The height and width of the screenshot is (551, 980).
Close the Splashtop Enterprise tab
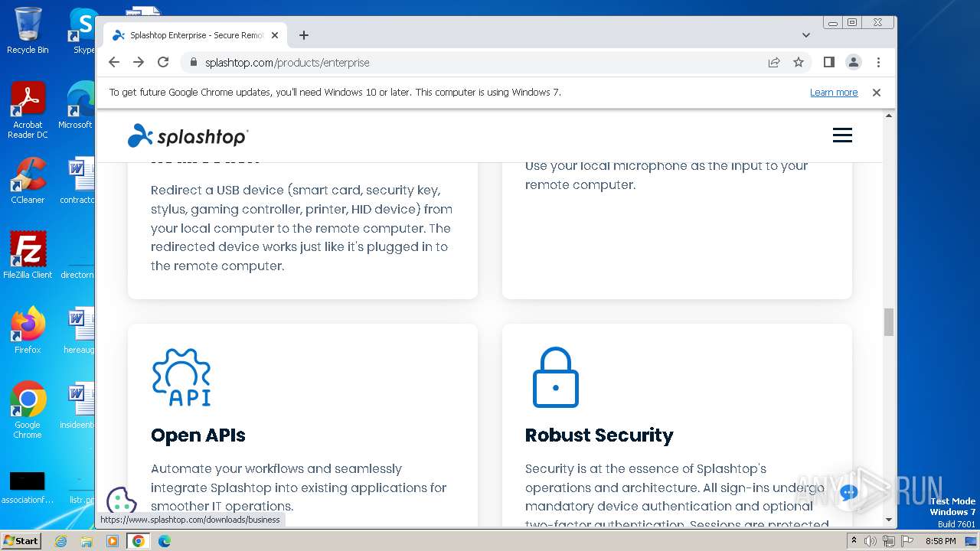(x=275, y=35)
